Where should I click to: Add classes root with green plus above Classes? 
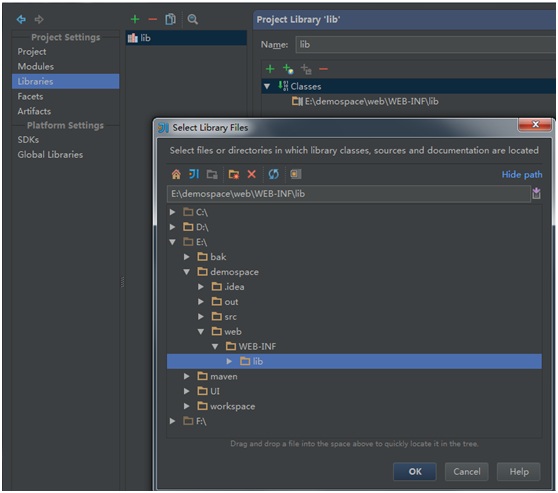click(x=270, y=69)
